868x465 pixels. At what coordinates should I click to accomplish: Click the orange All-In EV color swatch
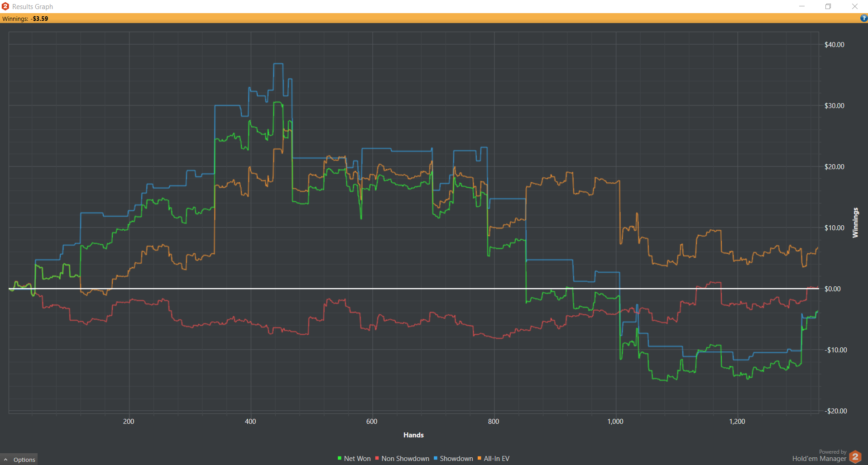pyautogui.click(x=480, y=458)
